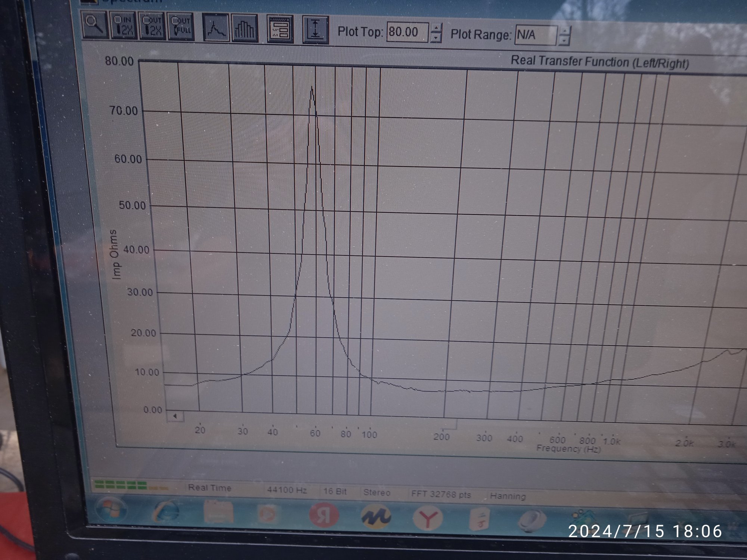The height and width of the screenshot is (560, 747).
Task: Click the Real Time status field
Action: pyautogui.click(x=210, y=488)
